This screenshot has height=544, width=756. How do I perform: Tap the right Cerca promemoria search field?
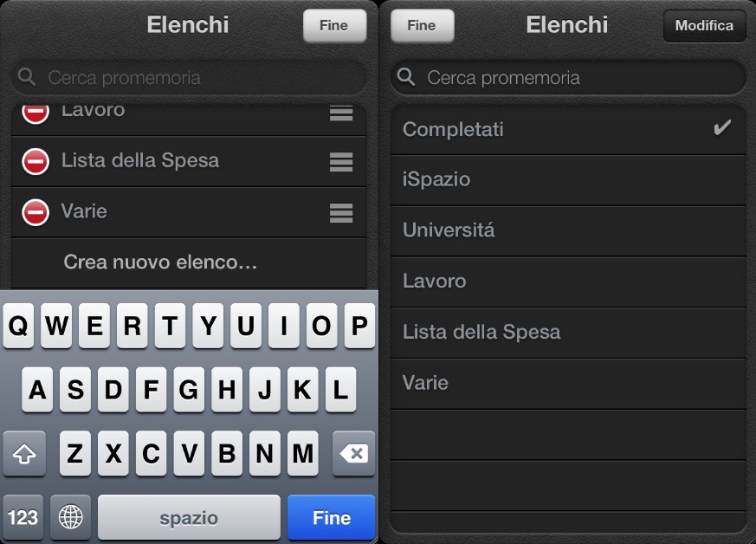[580, 78]
